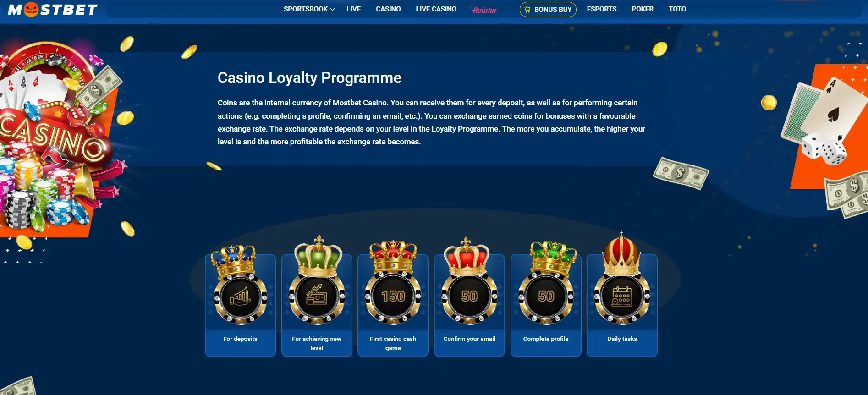Click the 150 coins chip icon

(x=393, y=298)
